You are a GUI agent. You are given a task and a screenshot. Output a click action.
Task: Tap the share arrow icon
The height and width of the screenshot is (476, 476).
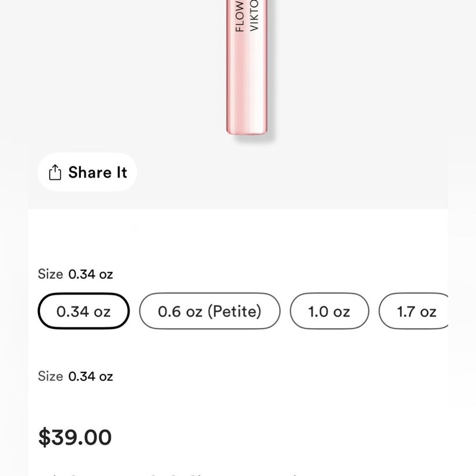[x=55, y=172]
